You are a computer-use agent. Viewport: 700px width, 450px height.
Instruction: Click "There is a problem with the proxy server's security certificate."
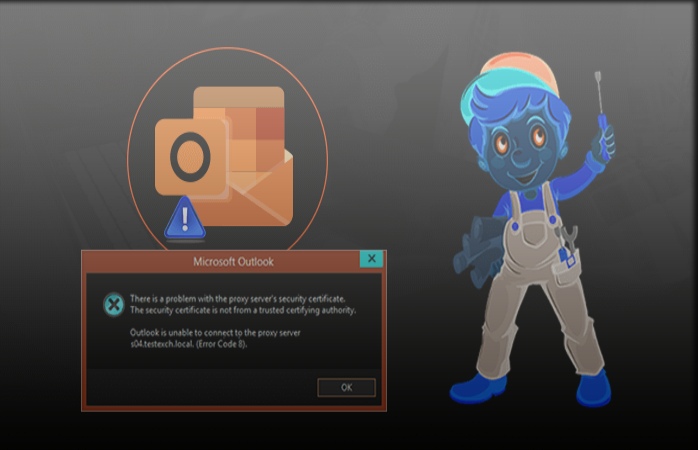point(238,298)
